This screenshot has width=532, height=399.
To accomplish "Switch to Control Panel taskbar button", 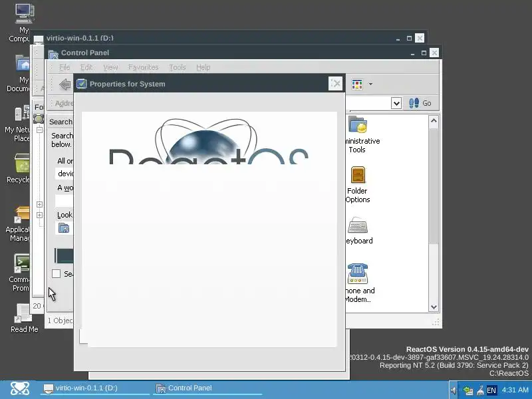I will (207, 388).
